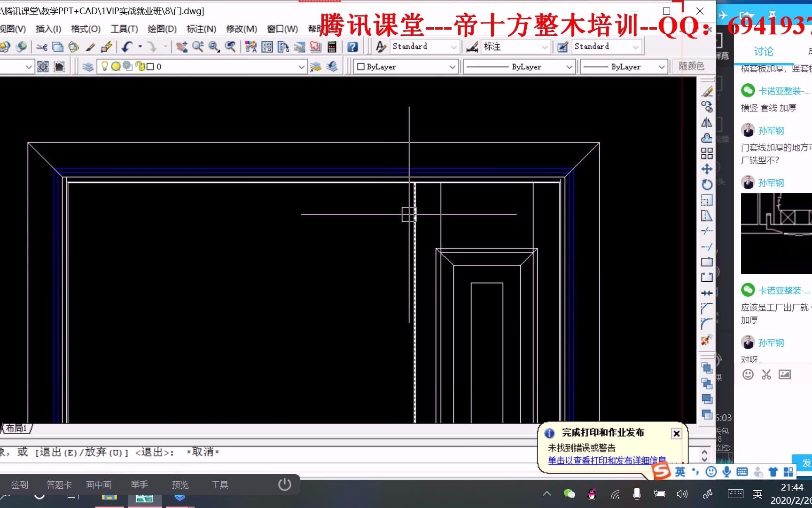
Task: Expand the undo history dropdown arrow
Action: click(x=140, y=47)
